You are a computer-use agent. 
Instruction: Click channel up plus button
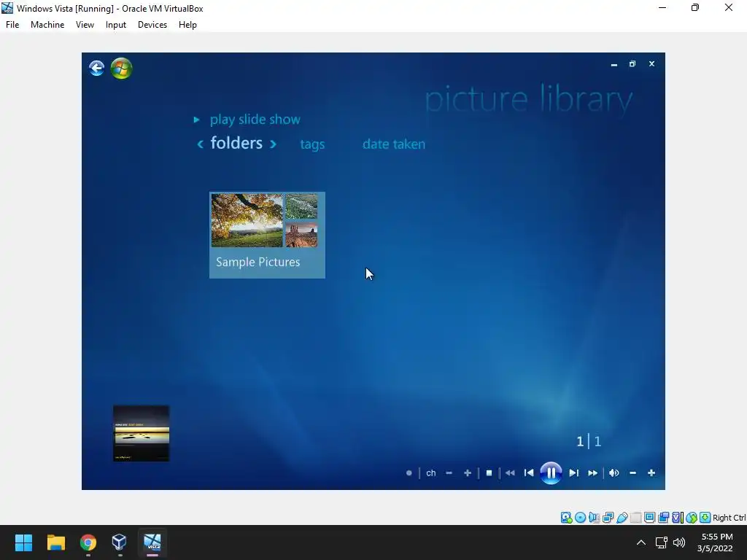(468, 472)
